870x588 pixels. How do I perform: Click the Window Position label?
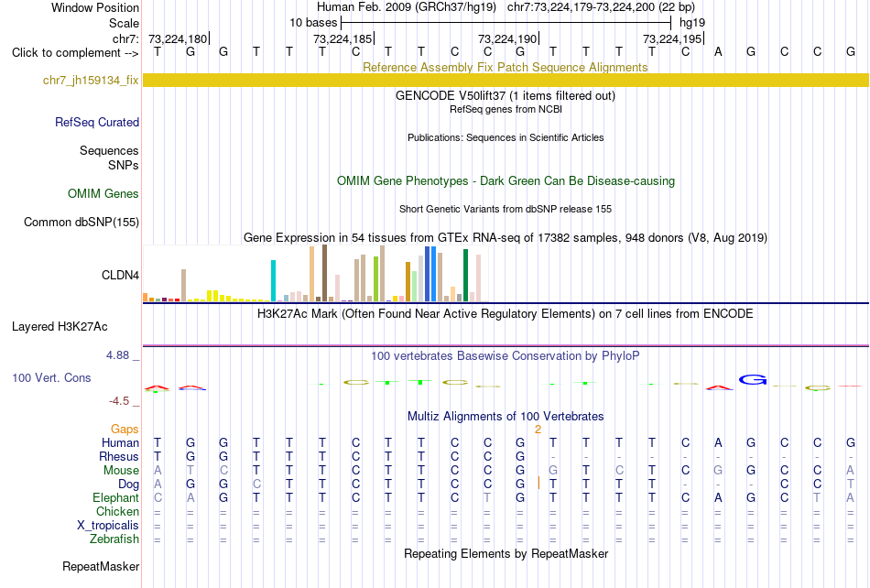pos(95,7)
